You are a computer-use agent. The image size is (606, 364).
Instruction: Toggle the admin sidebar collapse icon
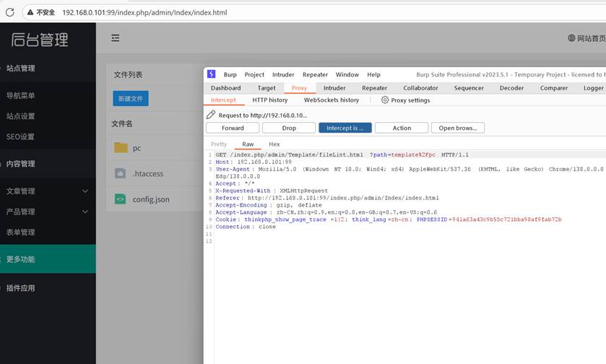click(x=115, y=38)
